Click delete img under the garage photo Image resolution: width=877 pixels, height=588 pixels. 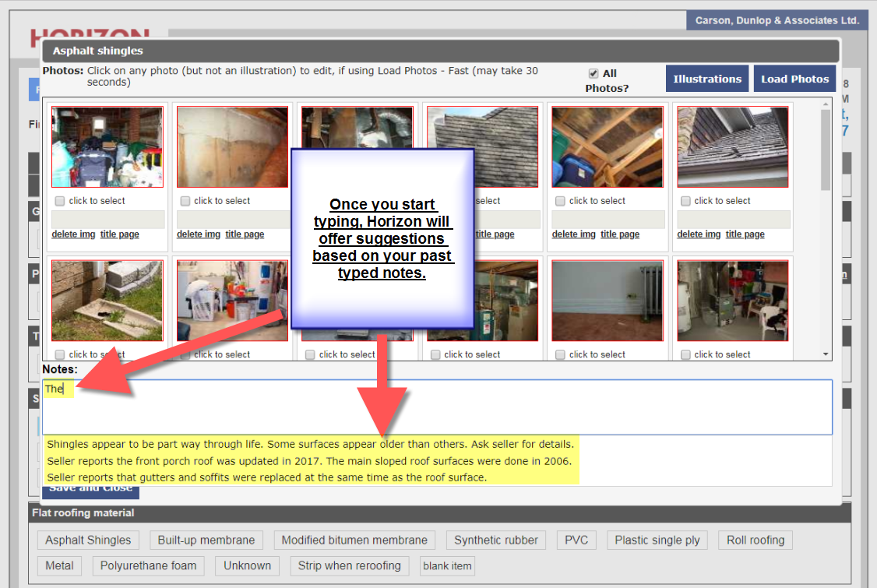73,234
